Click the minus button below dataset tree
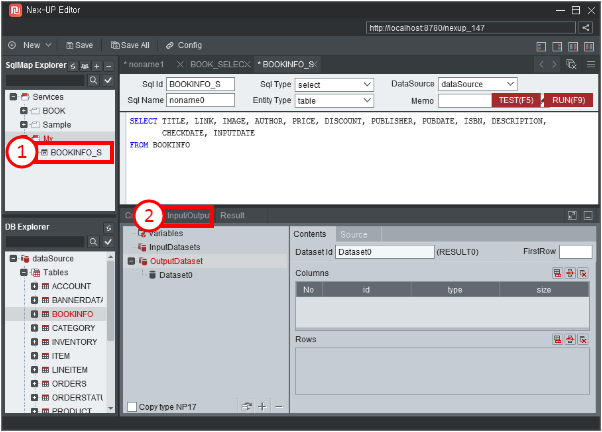 tap(279, 407)
